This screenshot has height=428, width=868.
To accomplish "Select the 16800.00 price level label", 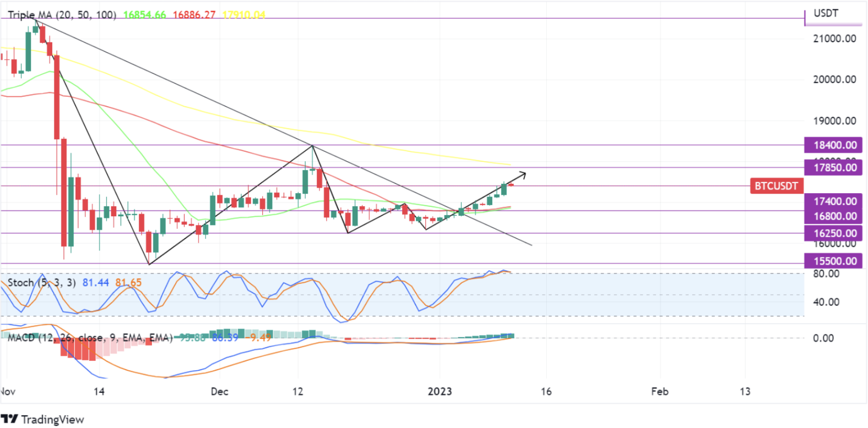I will tap(833, 216).
